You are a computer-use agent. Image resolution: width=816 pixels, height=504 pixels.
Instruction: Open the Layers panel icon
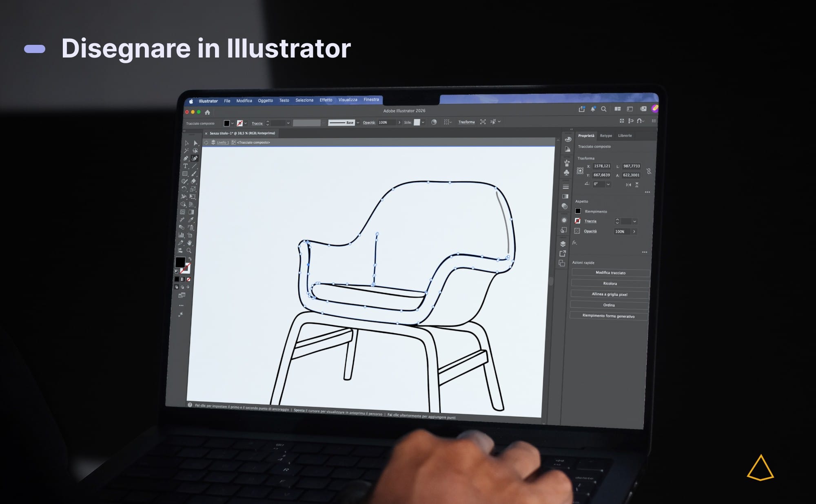pyautogui.click(x=563, y=244)
